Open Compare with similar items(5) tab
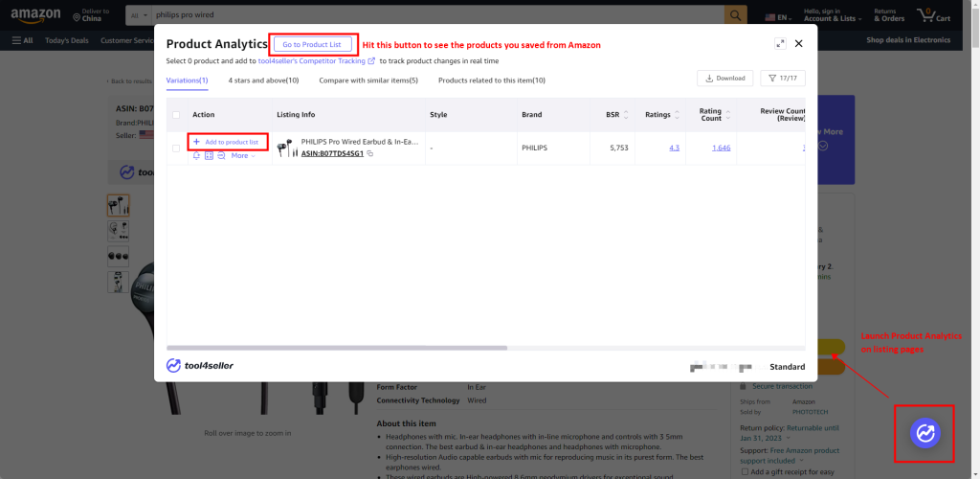Image resolution: width=980 pixels, height=479 pixels. click(x=368, y=80)
